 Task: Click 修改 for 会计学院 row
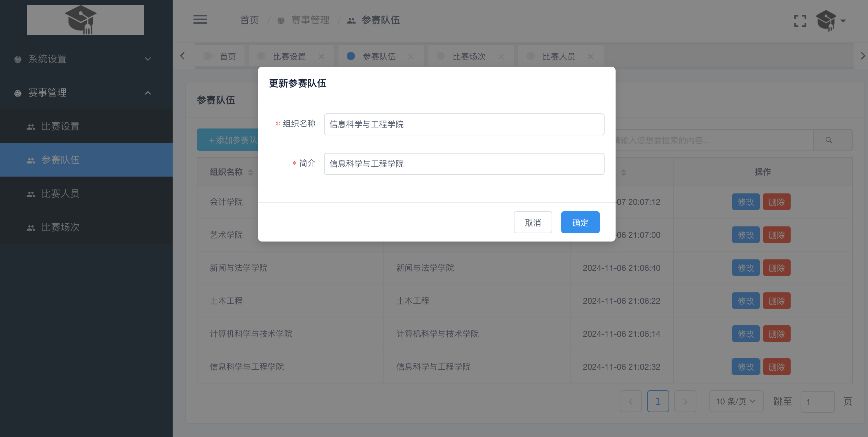coord(746,202)
